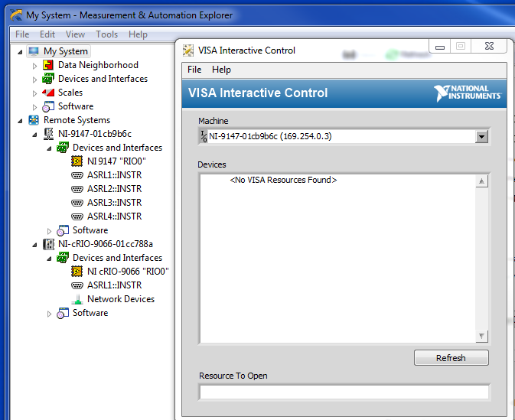Click the VISA Interactive Control title bar icon

(x=188, y=50)
